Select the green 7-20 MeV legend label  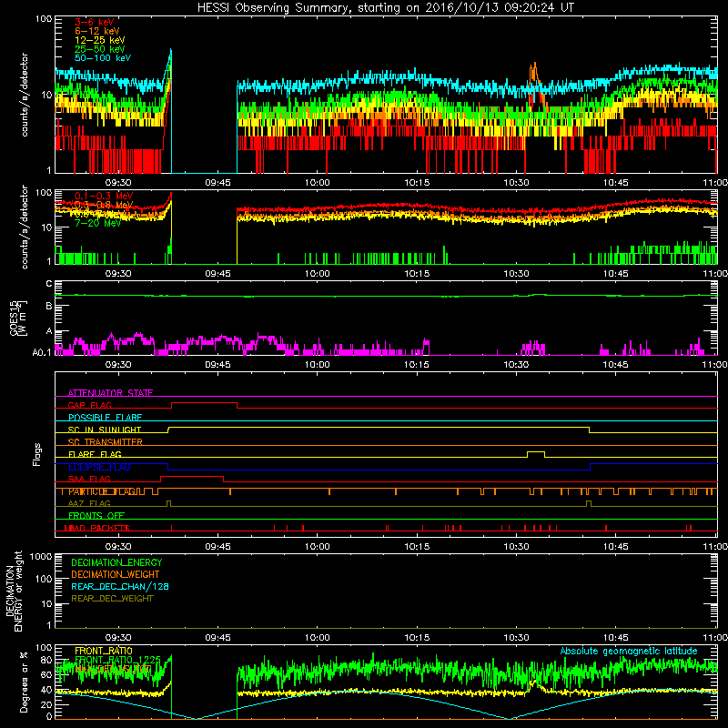(x=97, y=223)
